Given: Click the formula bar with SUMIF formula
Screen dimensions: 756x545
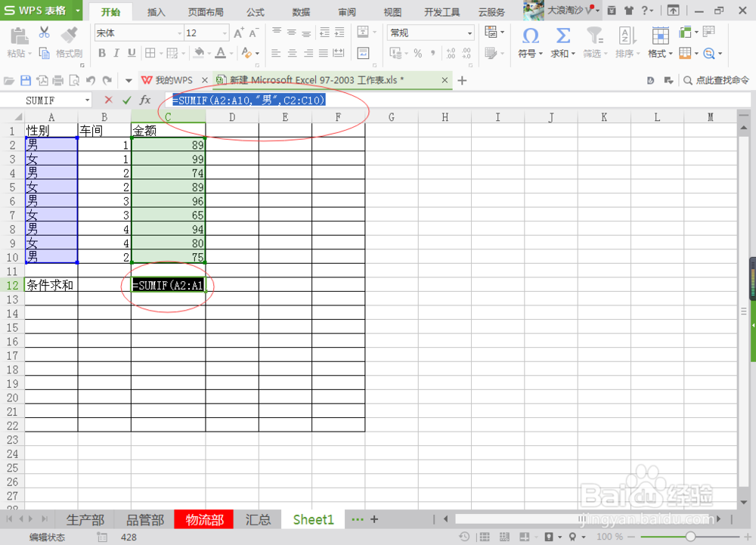Looking at the screenshot, I should click(457, 100).
